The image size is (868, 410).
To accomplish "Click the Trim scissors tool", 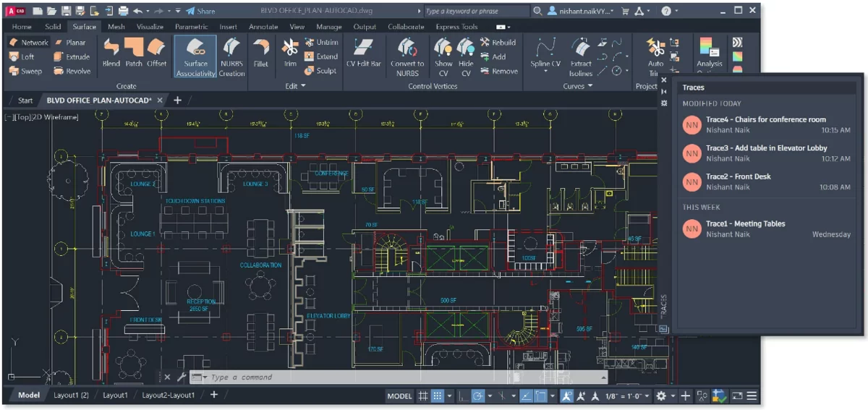I will click(290, 53).
